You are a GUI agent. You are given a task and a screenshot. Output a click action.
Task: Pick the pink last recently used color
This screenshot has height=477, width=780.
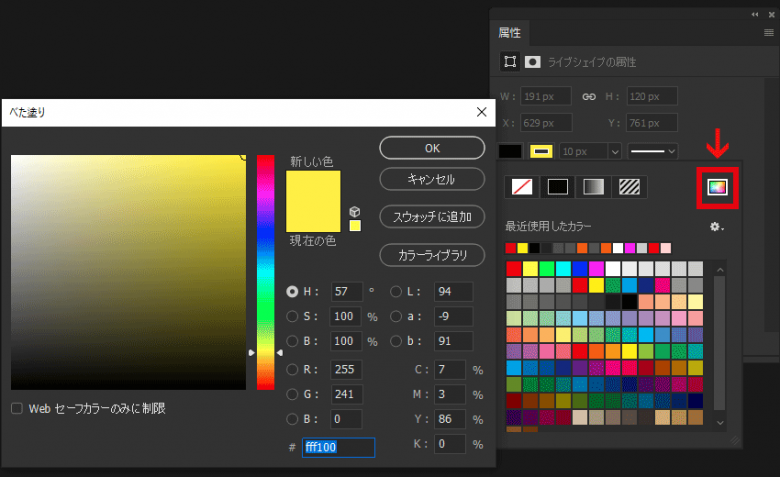pos(666,248)
